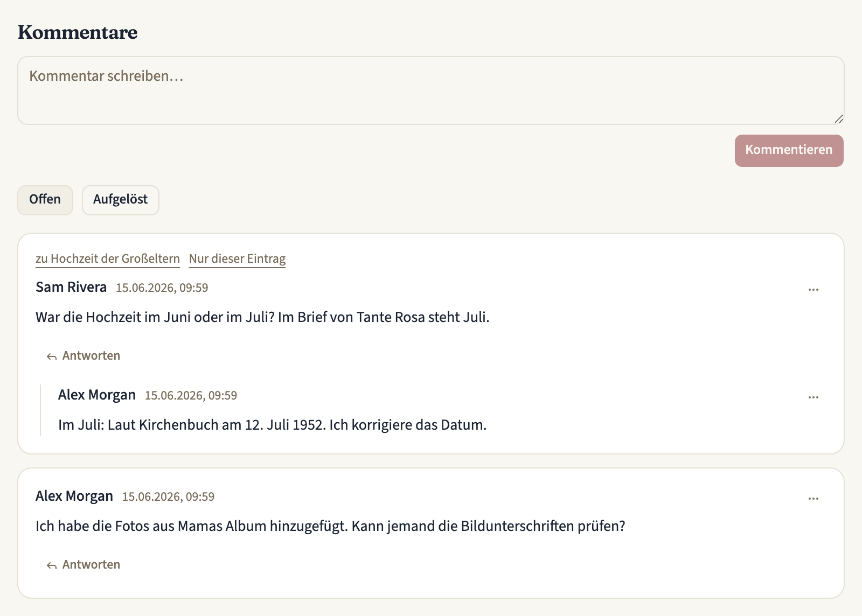Reply to Sam Rivera's comment via Antworten
The image size is (862, 616).
pyautogui.click(x=84, y=356)
